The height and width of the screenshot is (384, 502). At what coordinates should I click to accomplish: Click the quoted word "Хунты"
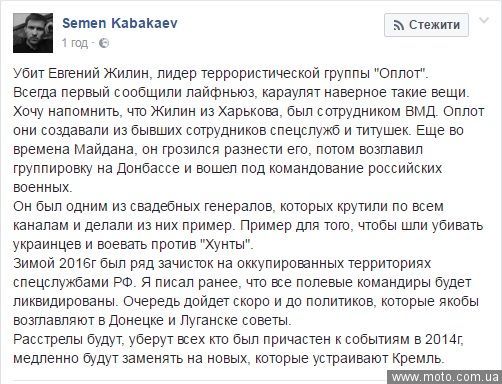coord(227,245)
